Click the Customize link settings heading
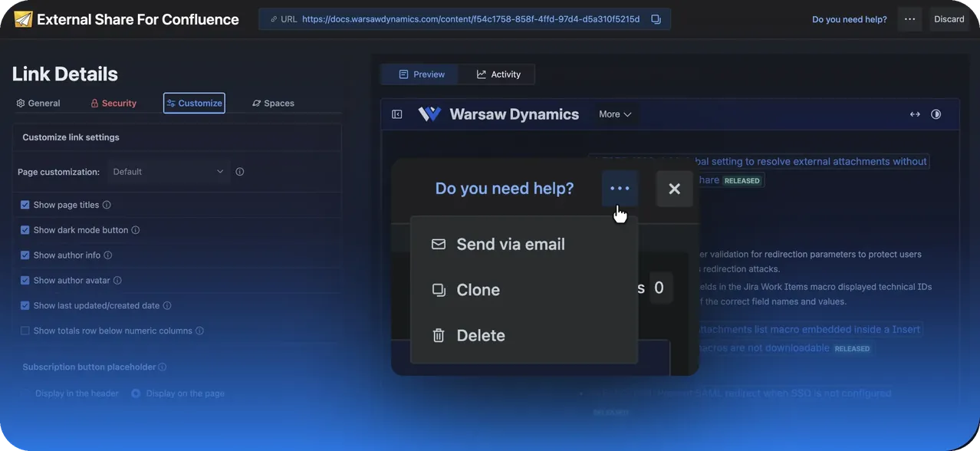980x451 pixels. pos(71,137)
